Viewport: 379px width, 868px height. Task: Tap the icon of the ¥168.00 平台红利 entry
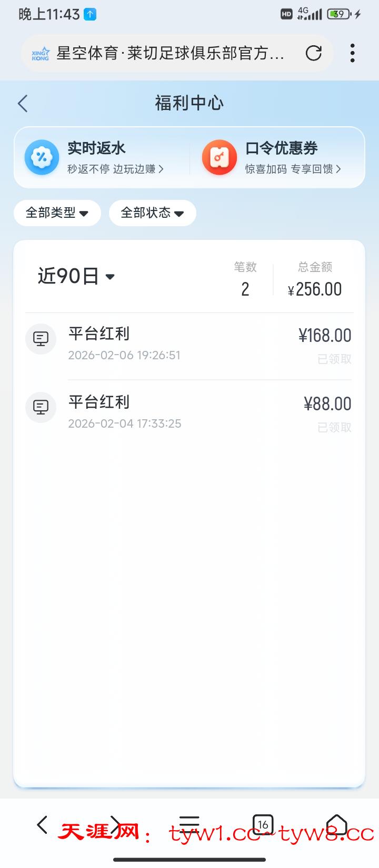[x=41, y=339]
